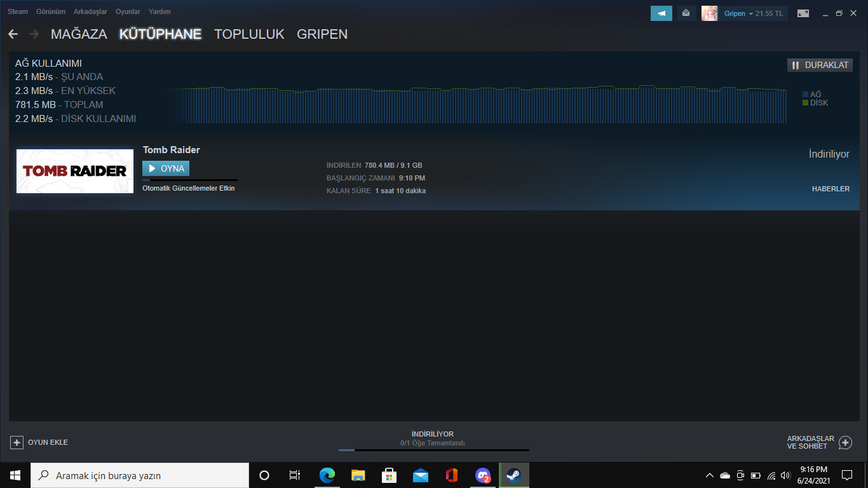Click the Tomb Raider game banner

tap(75, 171)
